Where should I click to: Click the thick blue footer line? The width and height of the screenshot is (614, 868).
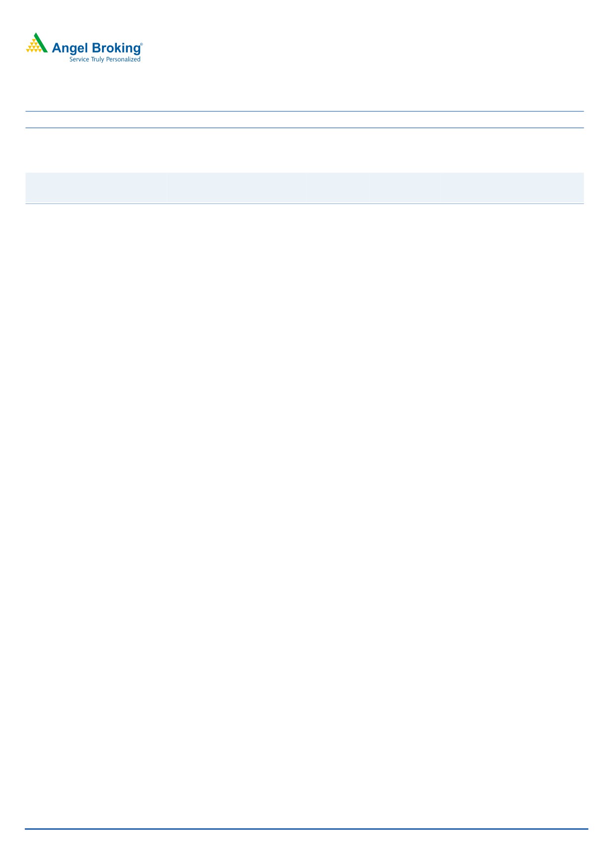tap(307, 829)
